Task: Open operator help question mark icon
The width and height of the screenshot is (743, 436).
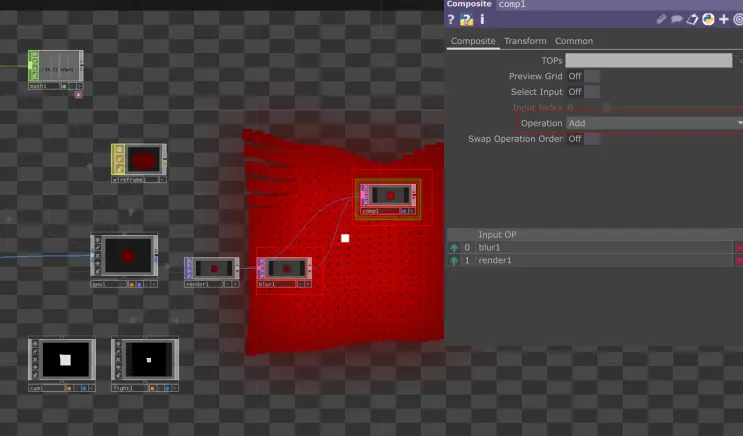Action: click(x=451, y=19)
